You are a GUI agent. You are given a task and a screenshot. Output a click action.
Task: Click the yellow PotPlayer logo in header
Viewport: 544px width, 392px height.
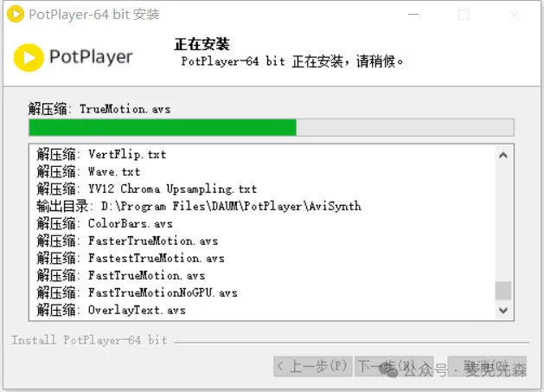(x=29, y=58)
